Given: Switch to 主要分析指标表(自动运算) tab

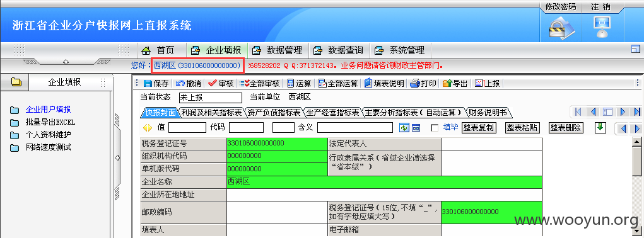Looking at the screenshot, I should pos(414,112).
